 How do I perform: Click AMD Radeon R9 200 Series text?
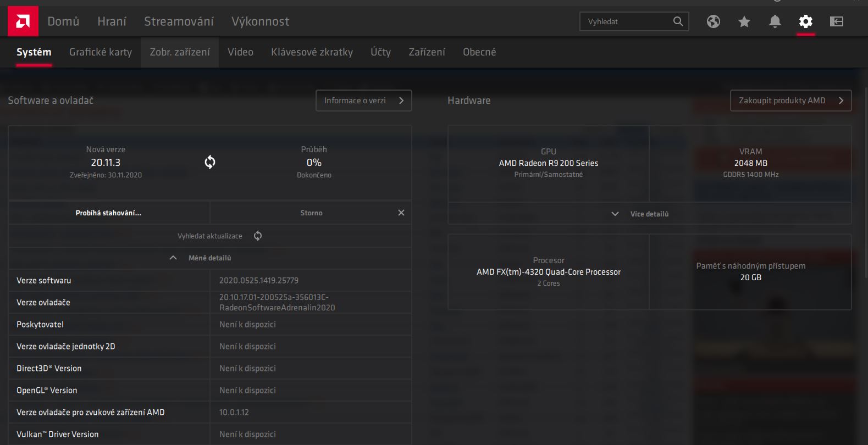[549, 163]
